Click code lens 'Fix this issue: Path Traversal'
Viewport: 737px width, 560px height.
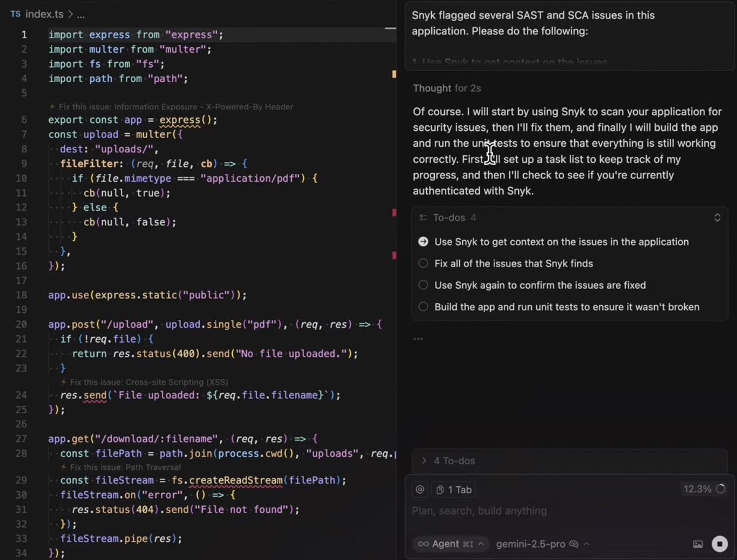click(x=120, y=467)
